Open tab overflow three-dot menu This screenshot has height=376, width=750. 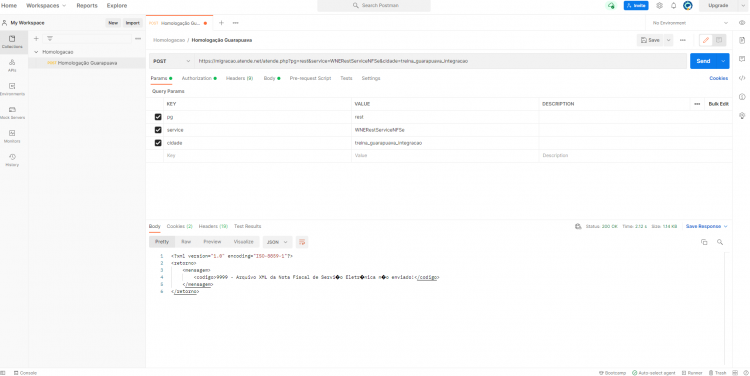[x=236, y=22]
